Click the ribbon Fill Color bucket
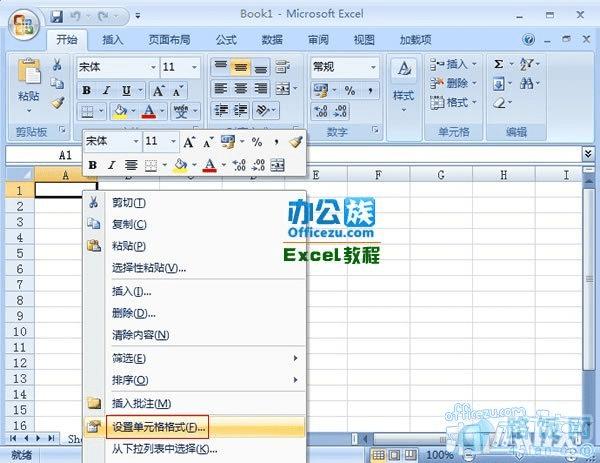 click(x=120, y=111)
